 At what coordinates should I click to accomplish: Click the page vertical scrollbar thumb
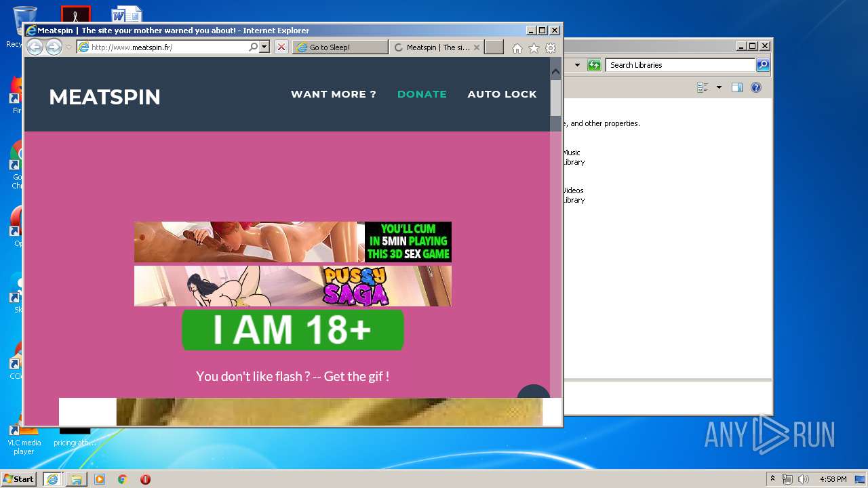[555, 98]
